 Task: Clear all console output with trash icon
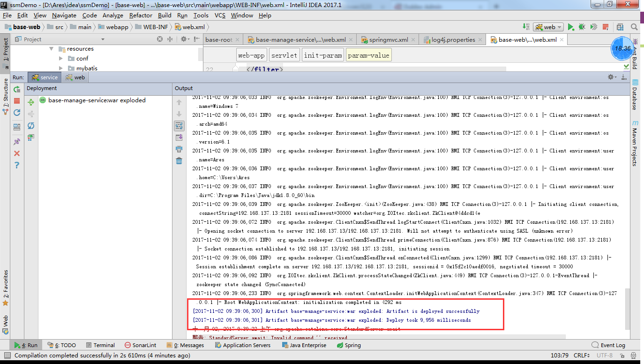[x=179, y=161]
